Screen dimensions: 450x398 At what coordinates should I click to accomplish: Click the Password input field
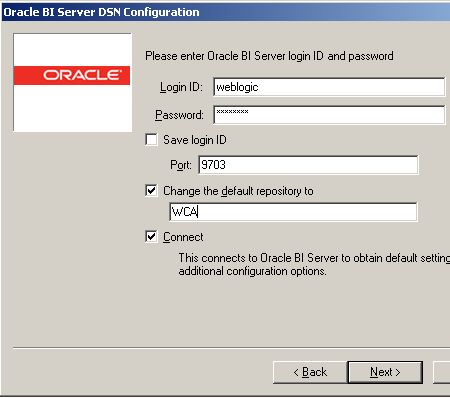pos(329,115)
